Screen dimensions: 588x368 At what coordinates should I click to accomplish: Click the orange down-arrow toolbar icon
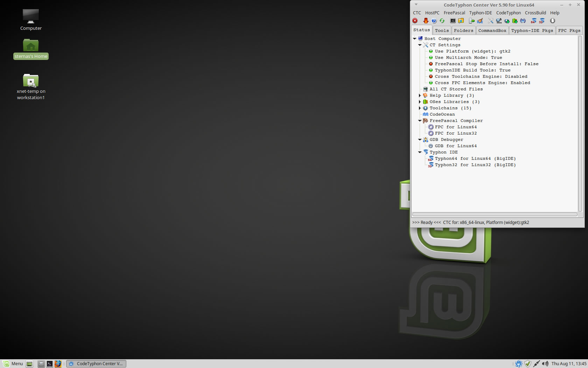pyautogui.click(x=426, y=21)
